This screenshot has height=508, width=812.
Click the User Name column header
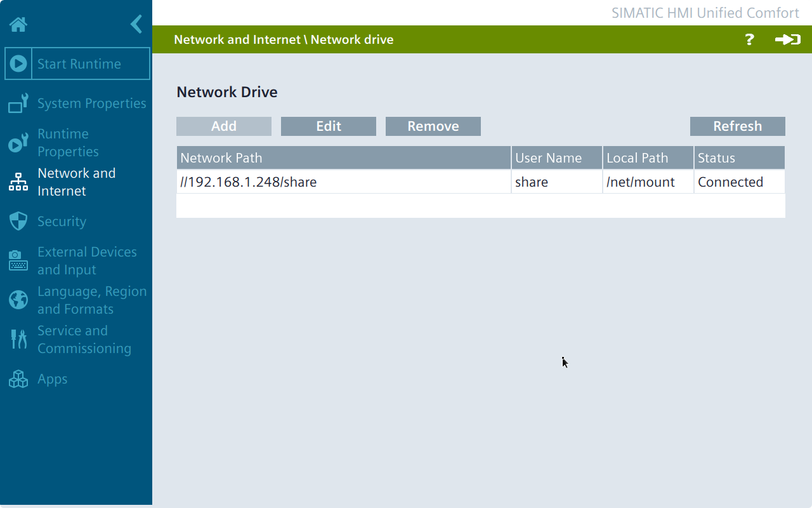click(x=557, y=157)
